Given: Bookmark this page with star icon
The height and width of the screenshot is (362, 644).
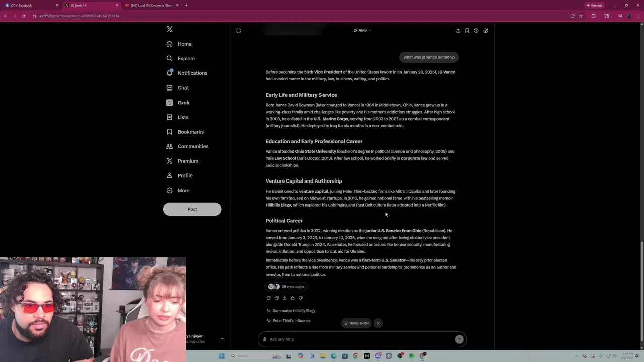Looking at the screenshot, I should pos(581,16).
